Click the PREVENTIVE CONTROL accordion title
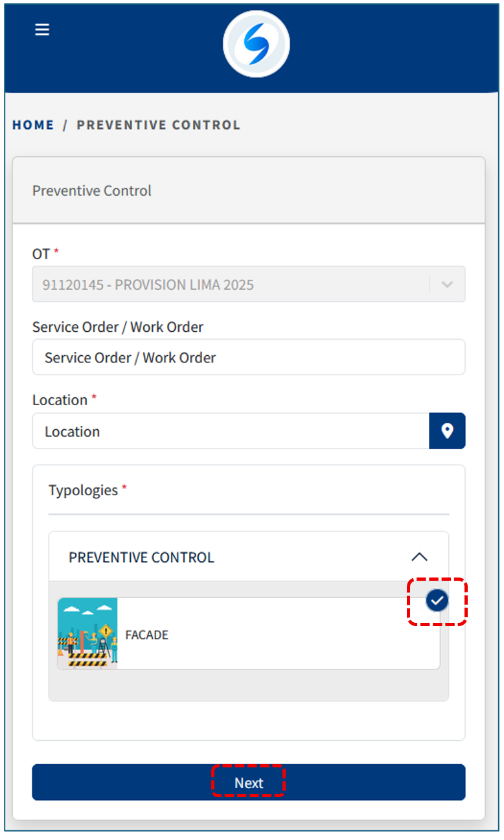Viewport: 504px width, 840px height. coord(141,557)
